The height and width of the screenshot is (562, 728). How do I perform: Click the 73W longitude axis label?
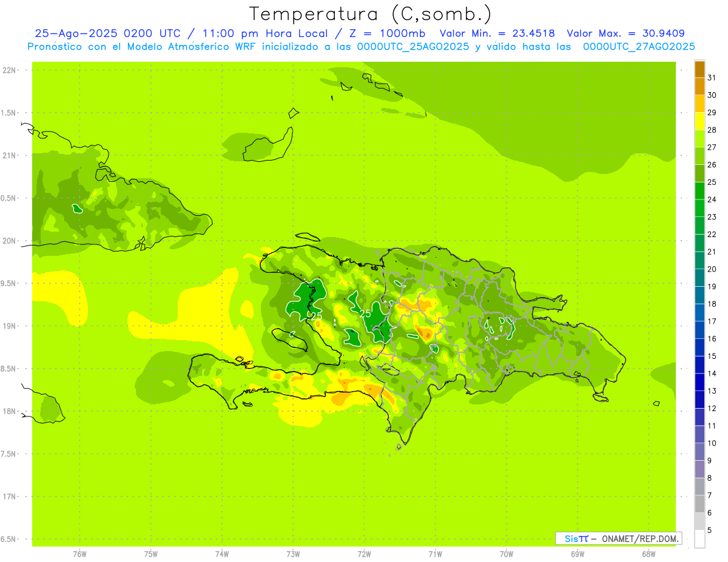[x=293, y=554]
